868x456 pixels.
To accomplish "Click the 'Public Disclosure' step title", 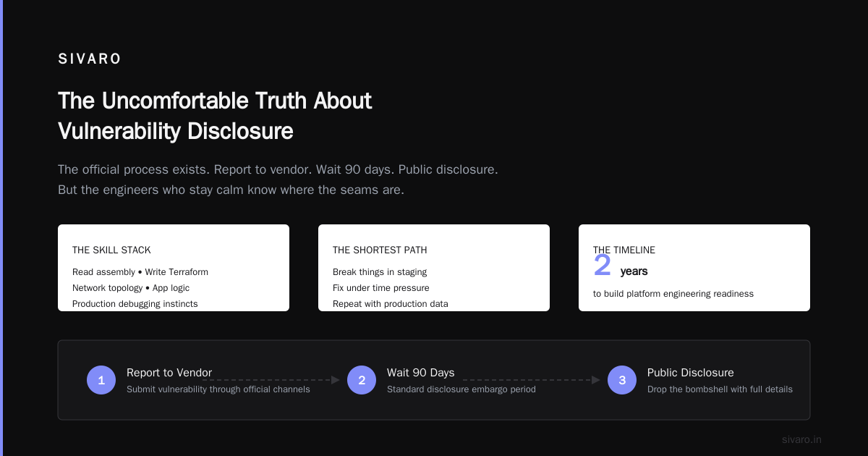I will tap(691, 373).
